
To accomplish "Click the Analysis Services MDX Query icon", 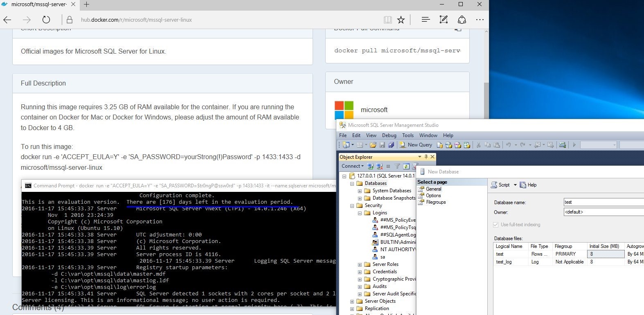I will coord(449,145).
